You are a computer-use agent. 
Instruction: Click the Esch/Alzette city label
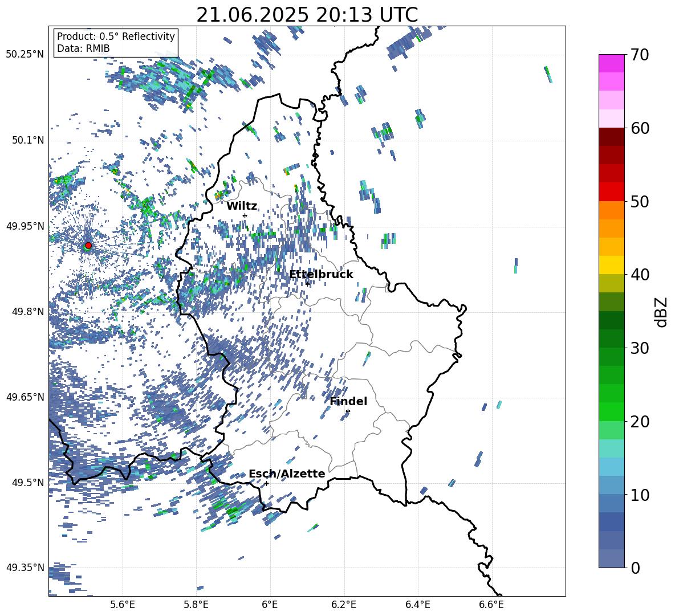(287, 474)
